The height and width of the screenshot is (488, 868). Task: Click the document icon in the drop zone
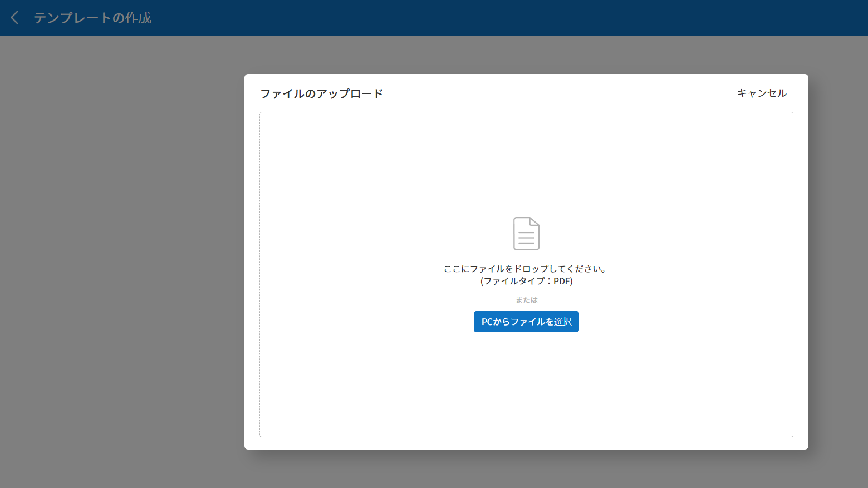tap(526, 234)
